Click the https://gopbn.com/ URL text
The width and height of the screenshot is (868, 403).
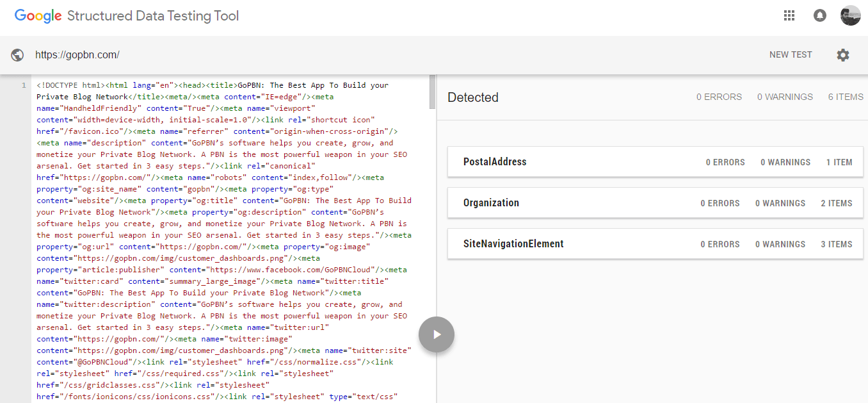77,55
